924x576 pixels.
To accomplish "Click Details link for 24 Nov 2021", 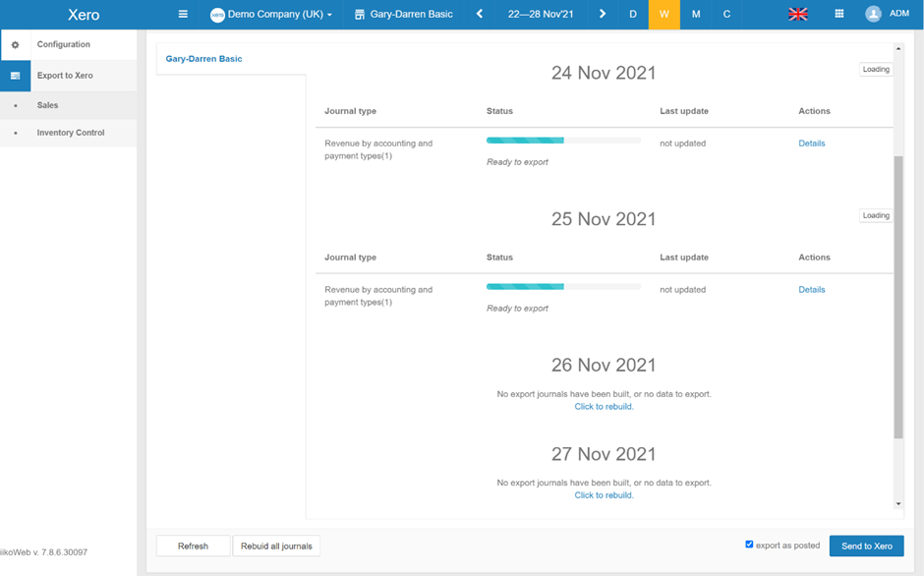I will (811, 144).
